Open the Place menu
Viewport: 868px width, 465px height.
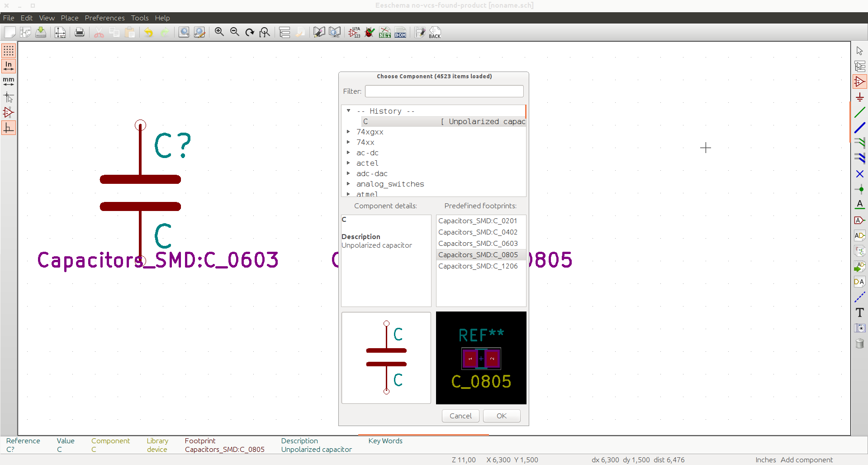point(70,18)
